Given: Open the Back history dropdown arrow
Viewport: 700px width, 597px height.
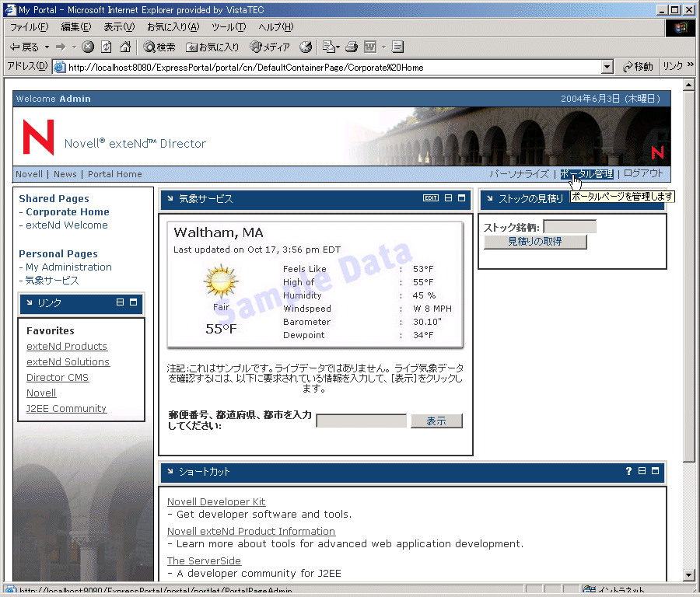Looking at the screenshot, I should pyautogui.click(x=47, y=47).
